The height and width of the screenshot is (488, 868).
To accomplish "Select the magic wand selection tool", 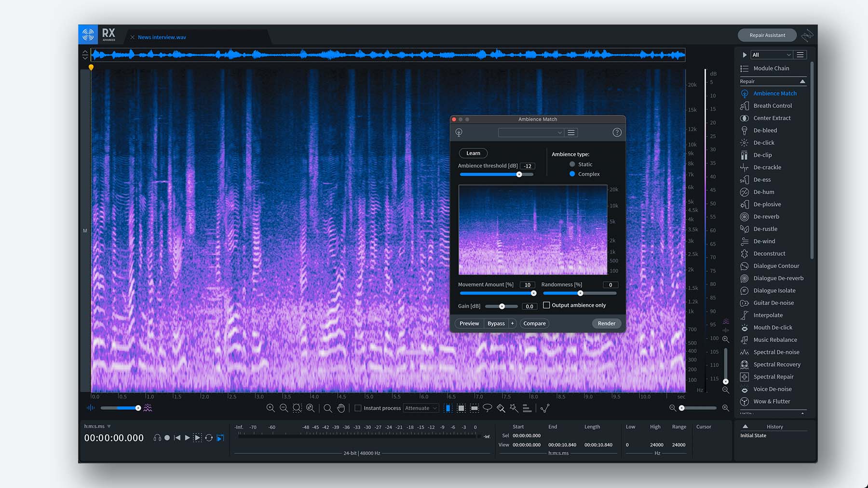I will 514,408.
